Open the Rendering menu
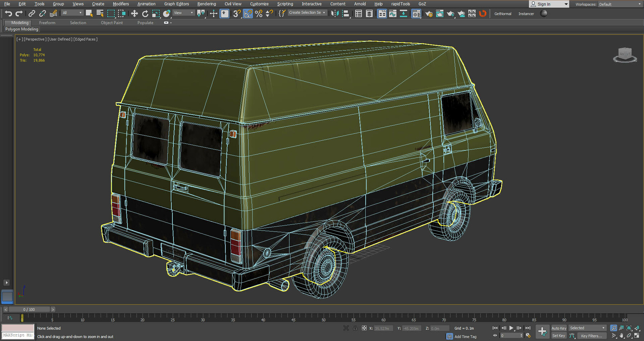This screenshot has width=644, height=341. (x=206, y=4)
